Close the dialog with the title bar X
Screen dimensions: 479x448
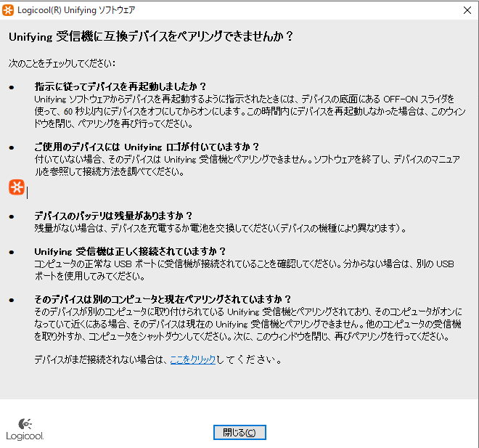pos(467,10)
